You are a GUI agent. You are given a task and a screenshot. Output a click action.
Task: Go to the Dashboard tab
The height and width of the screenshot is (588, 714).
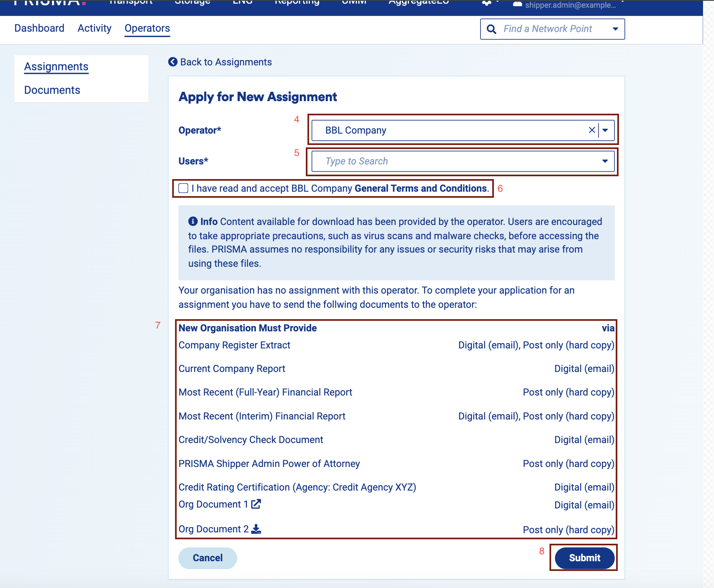tap(39, 28)
